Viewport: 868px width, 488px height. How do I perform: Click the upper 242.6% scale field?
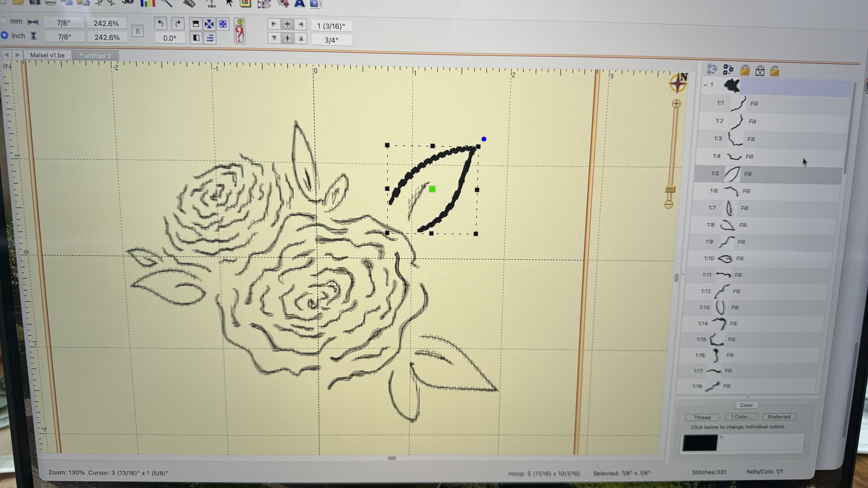107,24
